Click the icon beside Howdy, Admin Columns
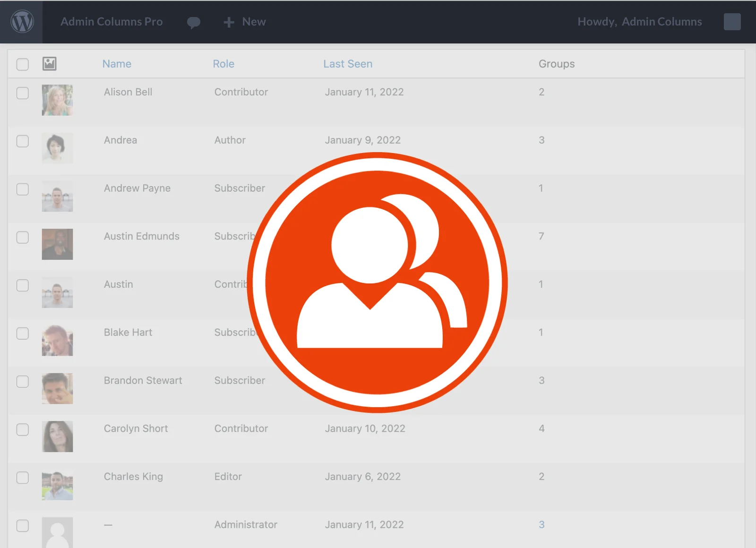This screenshot has width=756, height=548. (x=732, y=22)
